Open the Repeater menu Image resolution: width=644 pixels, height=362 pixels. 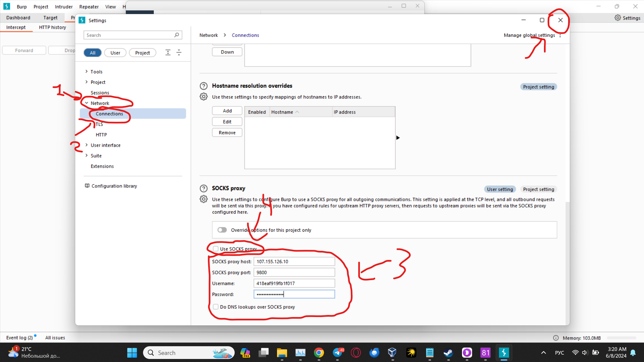(89, 7)
